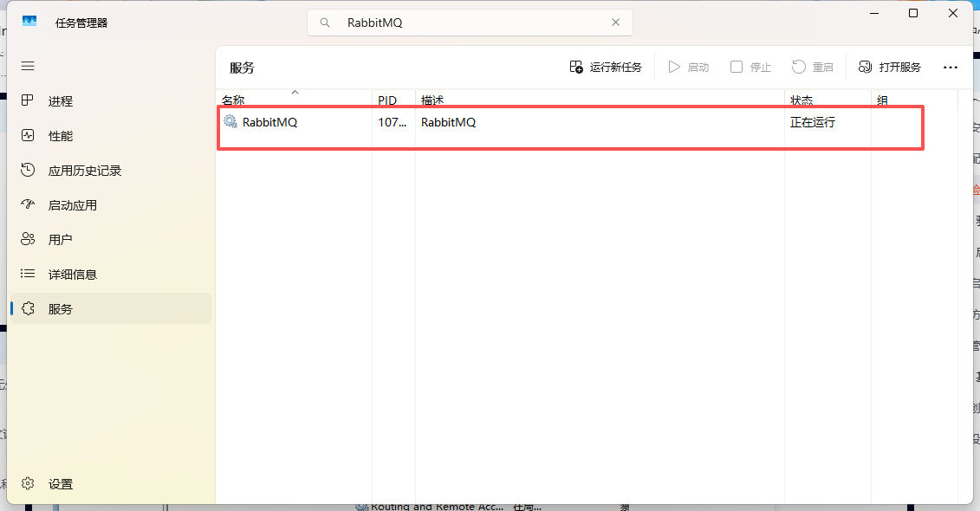The width and height of the screenshot is (980, 511).
Task: Sort by the 名称 name column header
Action: [x=294, y=99]
